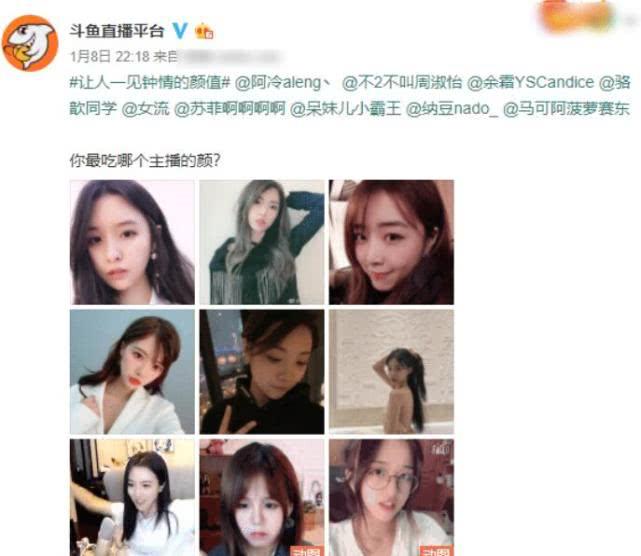Open the peace-sign black hoodie photo thumbnail
This screenshot has height=556, width=641.
[x=262, y=372]
